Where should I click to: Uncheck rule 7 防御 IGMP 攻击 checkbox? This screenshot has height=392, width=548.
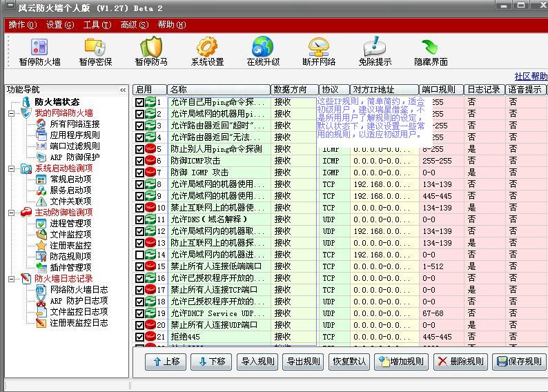click(x=139, y=173)
